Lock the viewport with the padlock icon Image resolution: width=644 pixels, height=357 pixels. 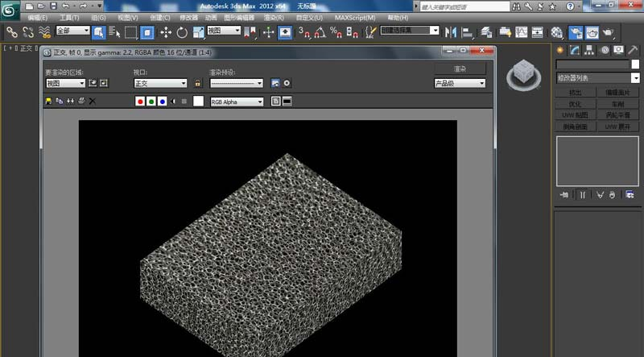point(197,83)
